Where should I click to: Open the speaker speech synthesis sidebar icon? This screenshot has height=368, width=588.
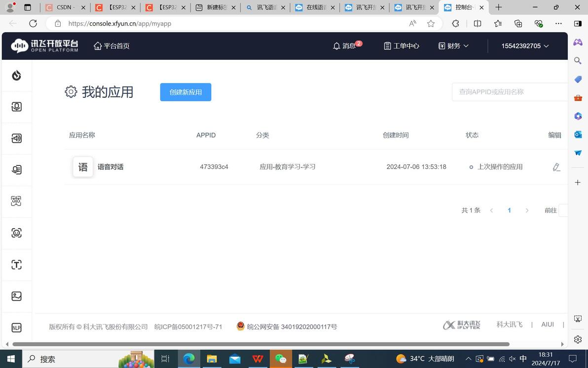tap(16, 139)
